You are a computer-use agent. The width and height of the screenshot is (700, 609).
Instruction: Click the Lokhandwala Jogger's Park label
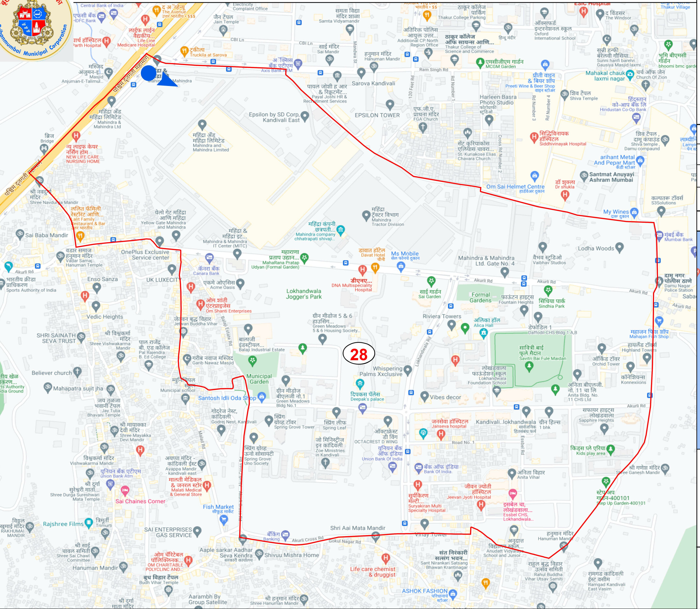click(x=304, y=294)
